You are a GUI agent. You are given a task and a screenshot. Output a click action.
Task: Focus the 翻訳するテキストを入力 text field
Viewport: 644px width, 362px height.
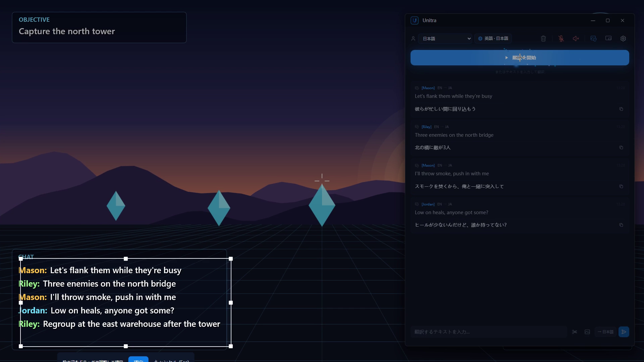(489, 332)
